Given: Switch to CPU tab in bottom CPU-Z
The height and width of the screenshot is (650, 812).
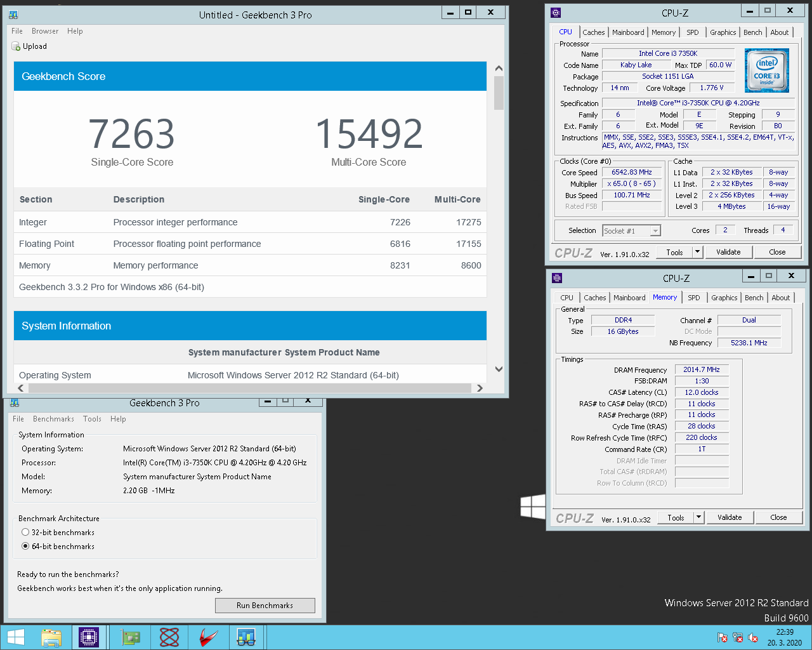Looking at the screenshot, I should [x=566, y=298].
